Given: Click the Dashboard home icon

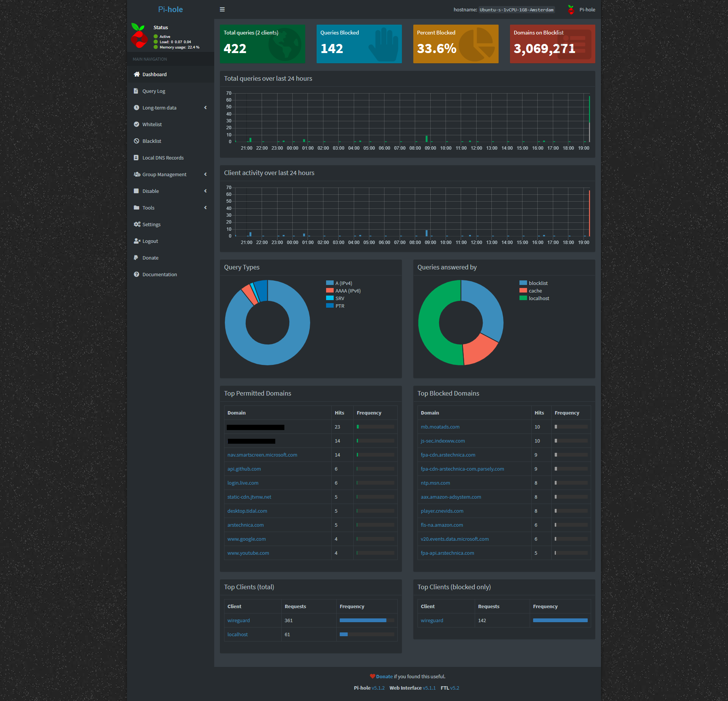Looking at the screenshot, I should (137, 74).
